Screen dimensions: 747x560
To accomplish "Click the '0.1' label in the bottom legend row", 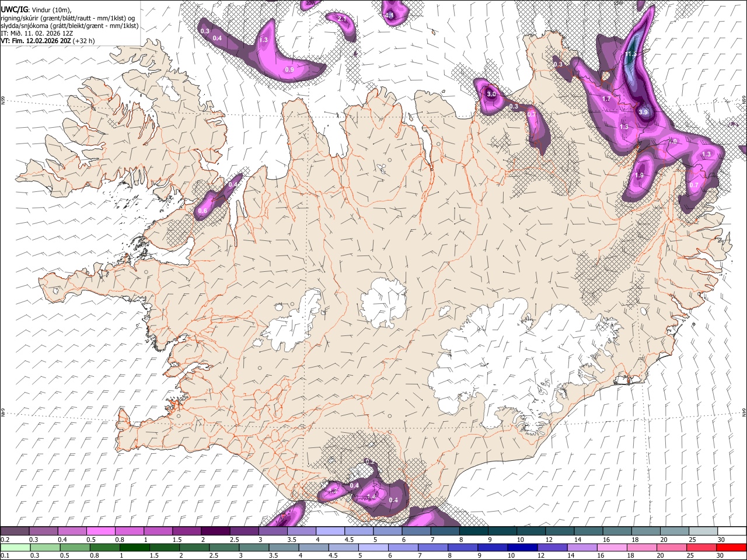I will click(5, 555).
